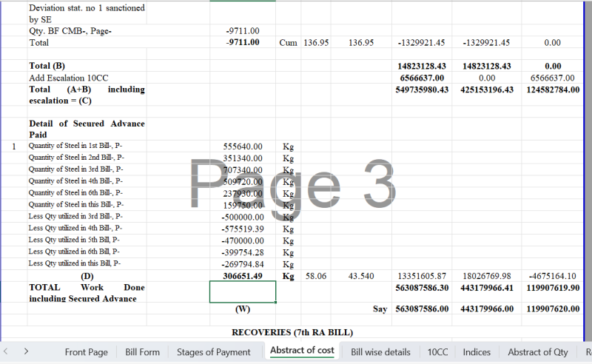Viewport: 592px width, 364px height.
Task: Click the value 563087586.00 after Say
Action: [x=422, y=309]
